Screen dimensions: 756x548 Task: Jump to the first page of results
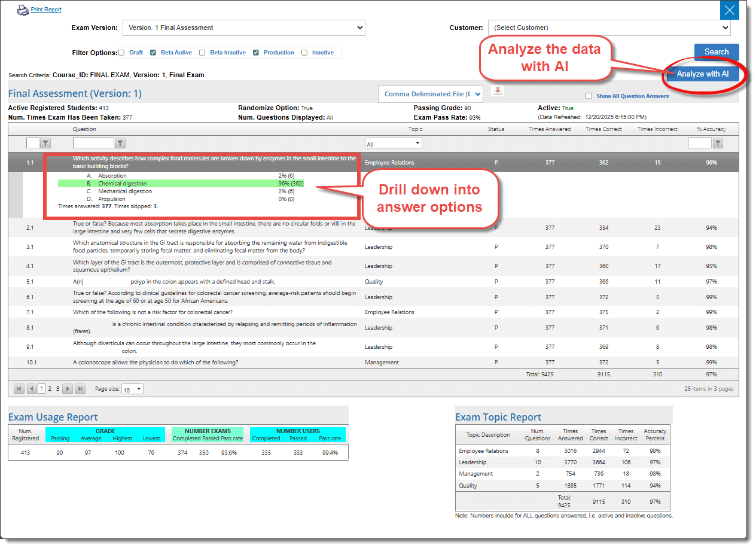click(x=19, y=389)
